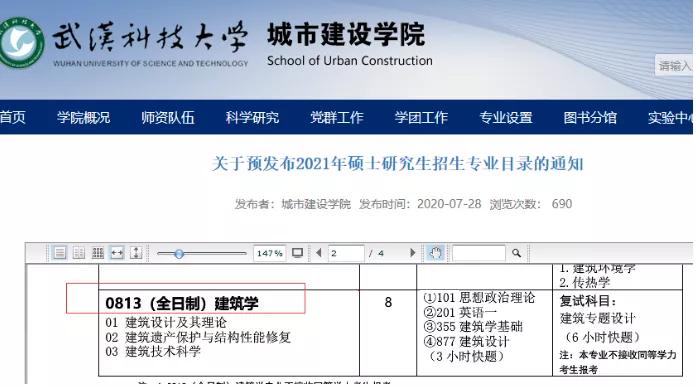This screenshot has width=697, height=388.
Task: Select single page view icon
Action: pyautogui.click(x=60, y=253)
